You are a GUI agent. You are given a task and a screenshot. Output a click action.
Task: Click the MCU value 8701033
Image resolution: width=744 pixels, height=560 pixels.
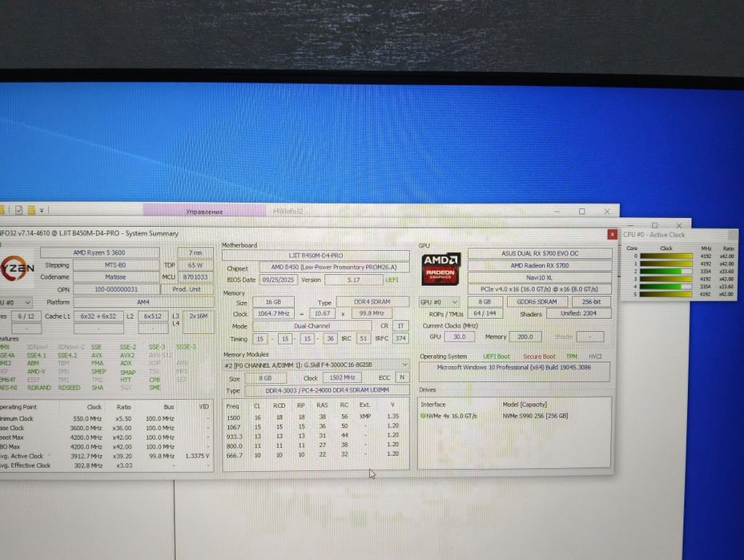pyautogui.click(x=195, y=276)
